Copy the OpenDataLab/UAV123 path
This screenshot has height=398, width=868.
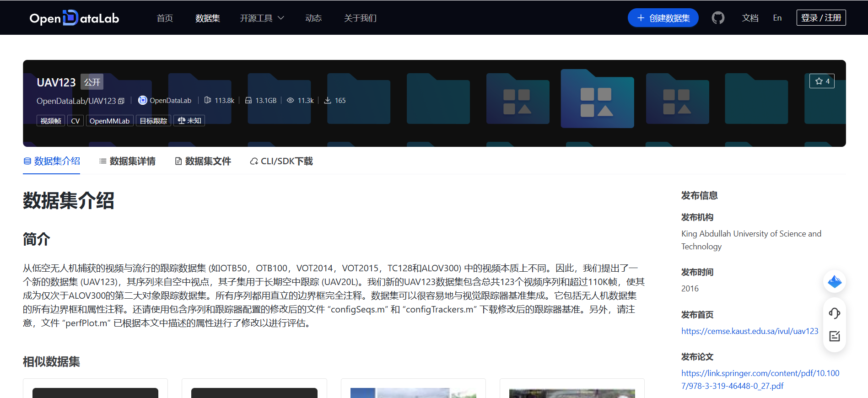click(121, 101)
